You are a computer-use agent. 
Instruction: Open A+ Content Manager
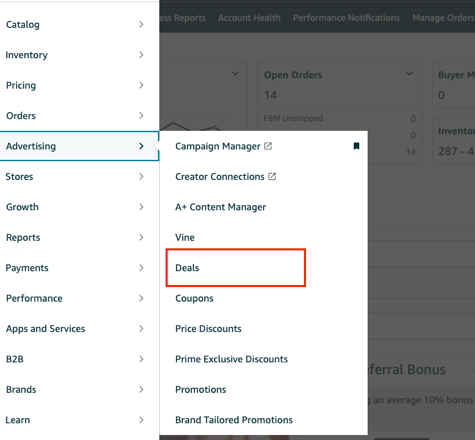point(220,207)
